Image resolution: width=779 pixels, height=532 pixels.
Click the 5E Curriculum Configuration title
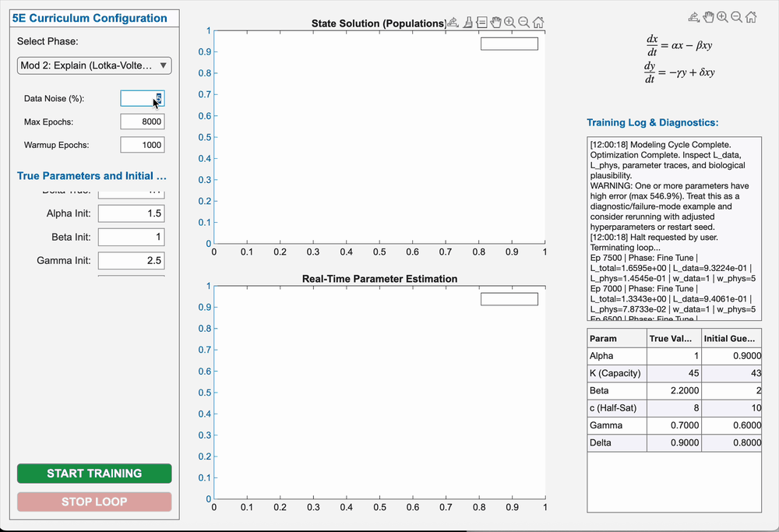click(x=90, y=19)
